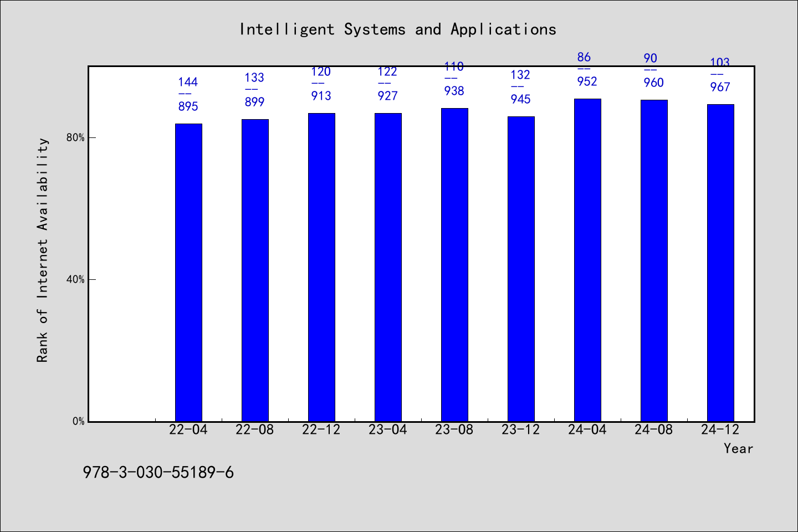
Task: Click the 22-08 x-axis label
Action: pos(255,429)
